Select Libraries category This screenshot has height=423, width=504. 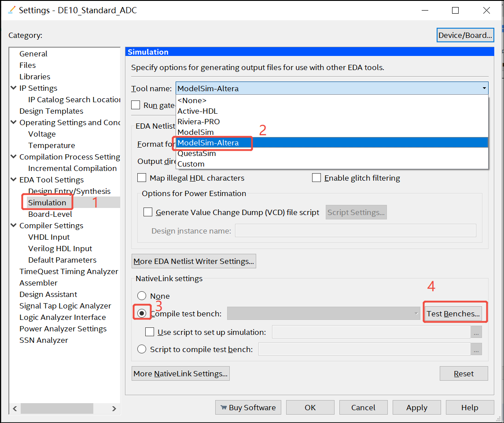pyautogui.click(x=35, y=77)
